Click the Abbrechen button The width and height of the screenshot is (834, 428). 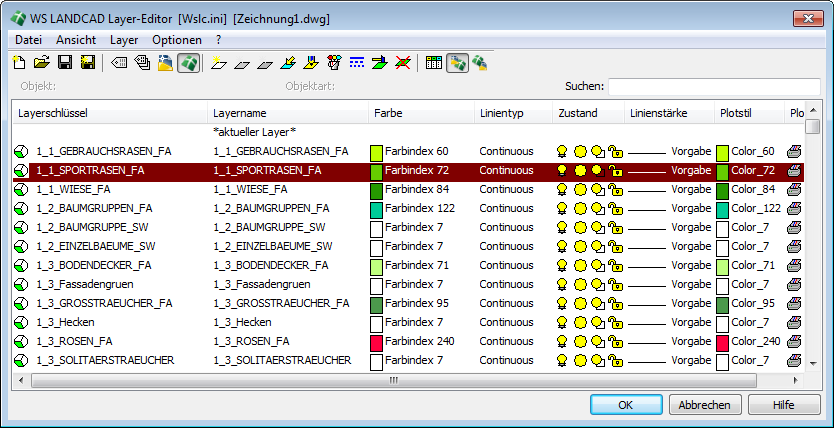point(704,405)
